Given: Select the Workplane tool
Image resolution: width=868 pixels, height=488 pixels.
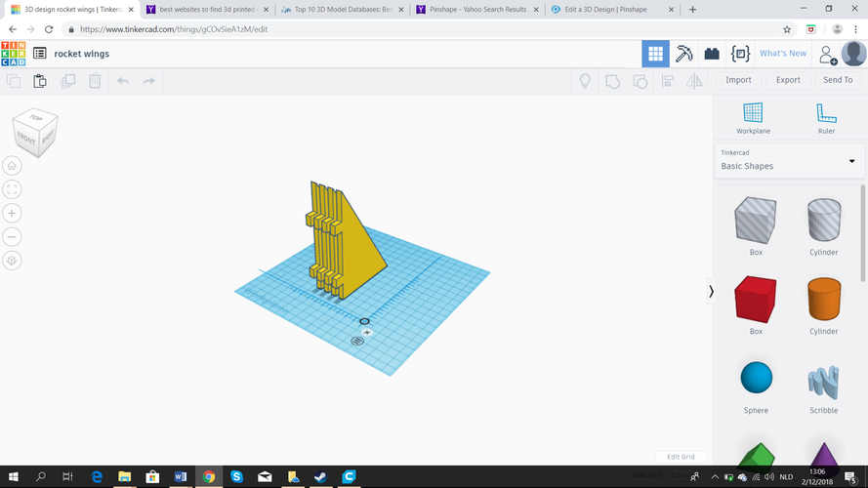Looking at the screenshot, I should (753, 118).
